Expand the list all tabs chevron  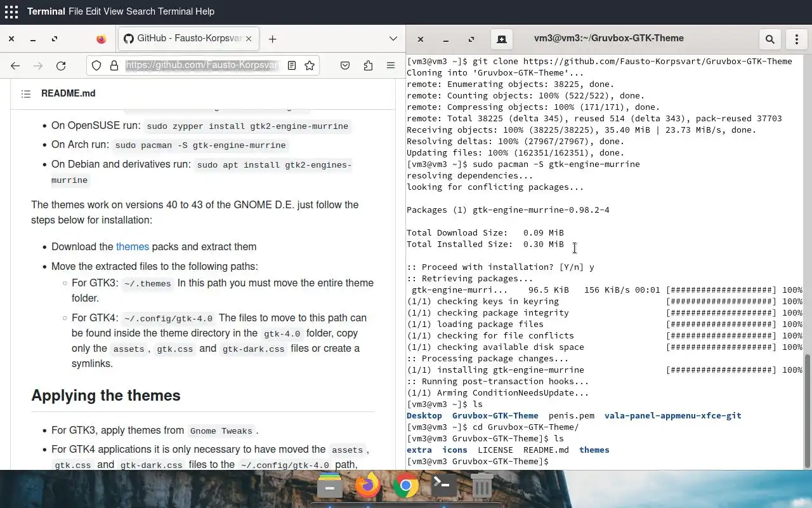(393, 39)
